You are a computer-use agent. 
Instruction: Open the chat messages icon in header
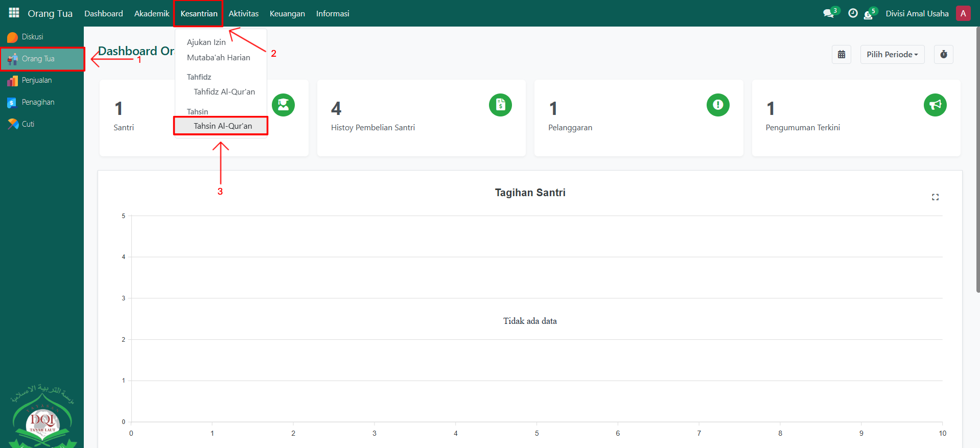[828, 14]
